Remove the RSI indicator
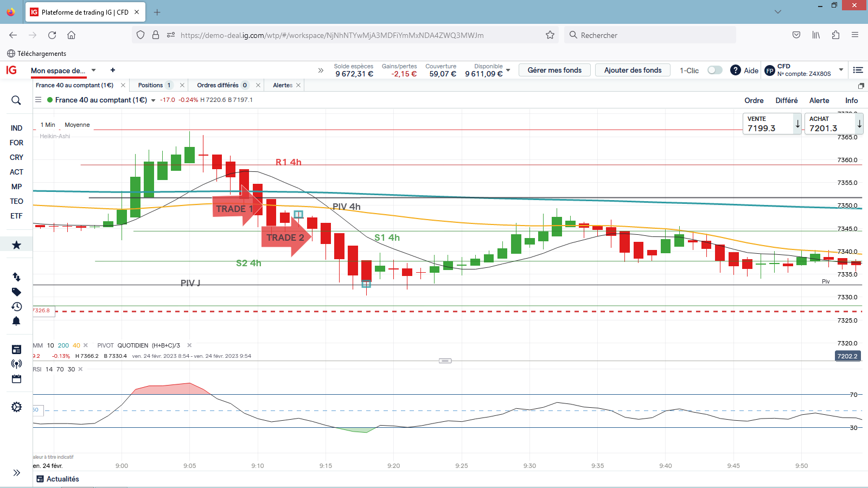868x488 pixels. (80, 369)
